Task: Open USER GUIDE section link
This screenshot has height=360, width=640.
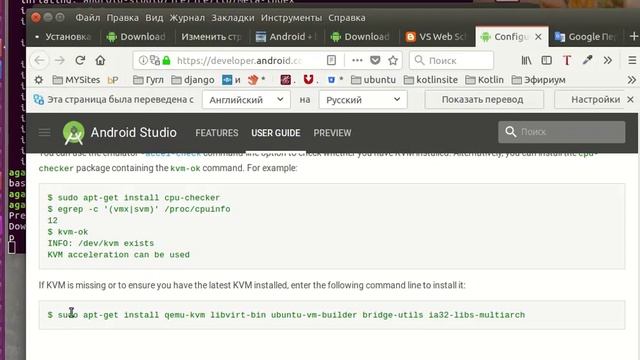Action: coord(276,133)
